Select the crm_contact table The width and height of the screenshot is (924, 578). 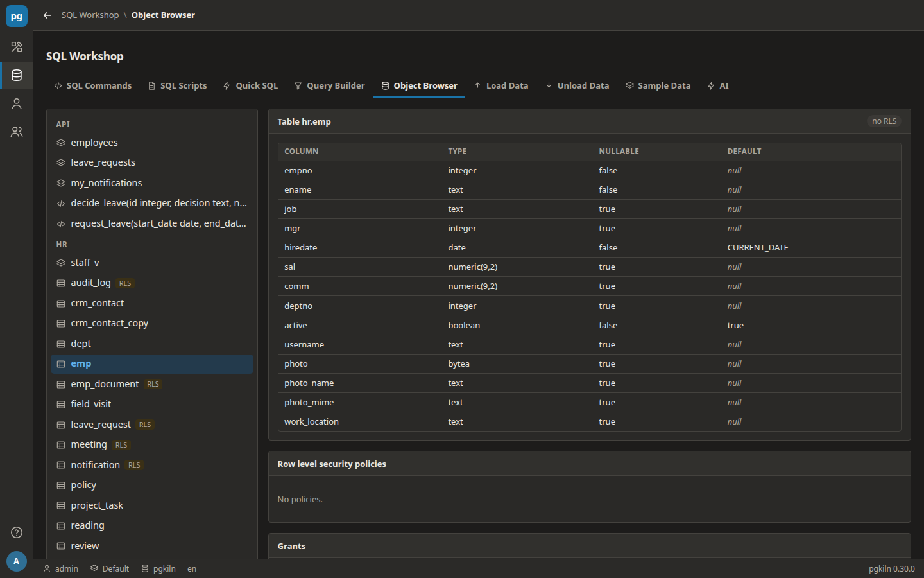pos(152,303)
